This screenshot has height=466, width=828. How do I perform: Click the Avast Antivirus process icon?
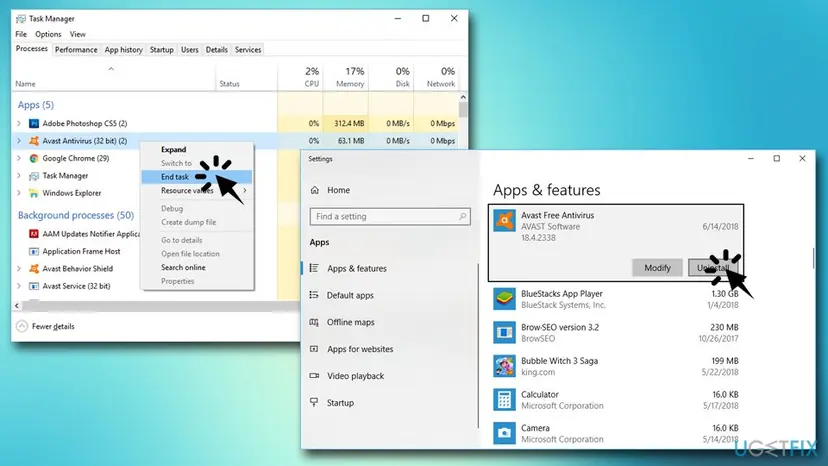(x=34, y=141)
